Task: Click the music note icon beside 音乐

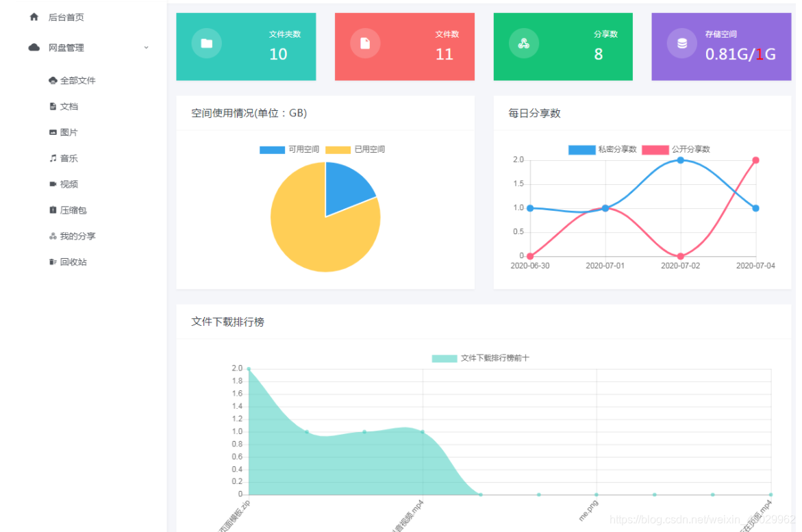Action: click(53, 159)
